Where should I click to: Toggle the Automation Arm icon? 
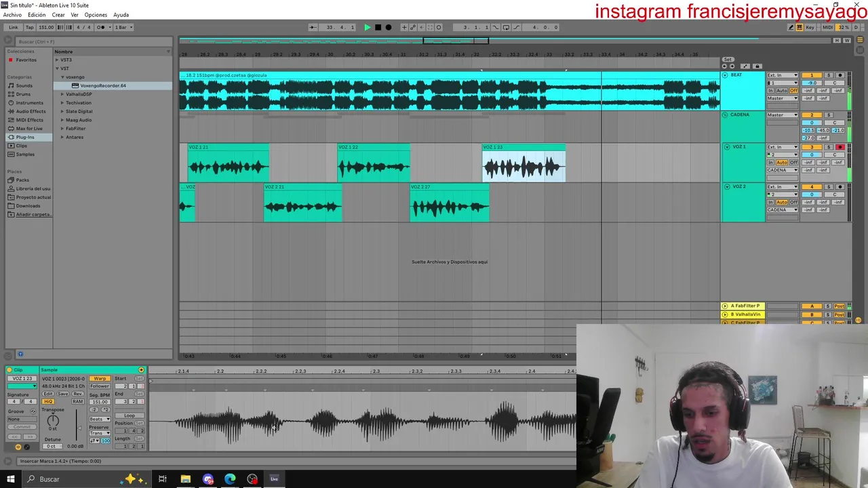[x=413, y=27]
